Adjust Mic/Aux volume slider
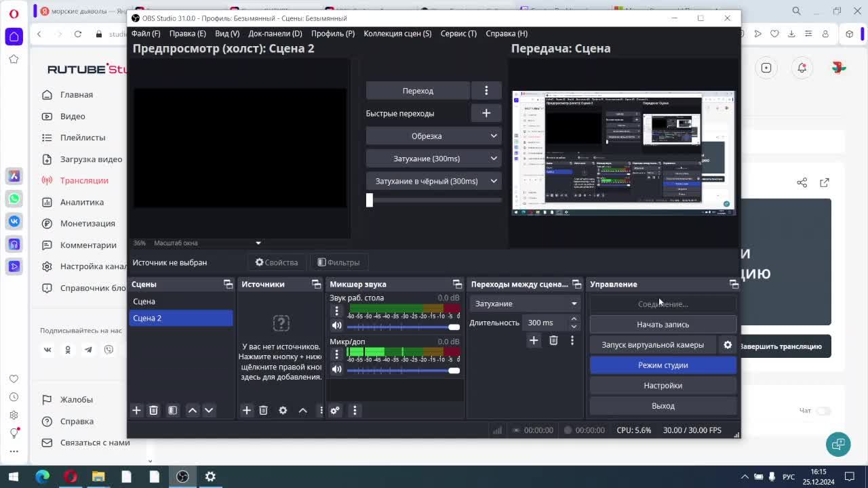This screenshot has height=488, width=868. click(403, 371)
